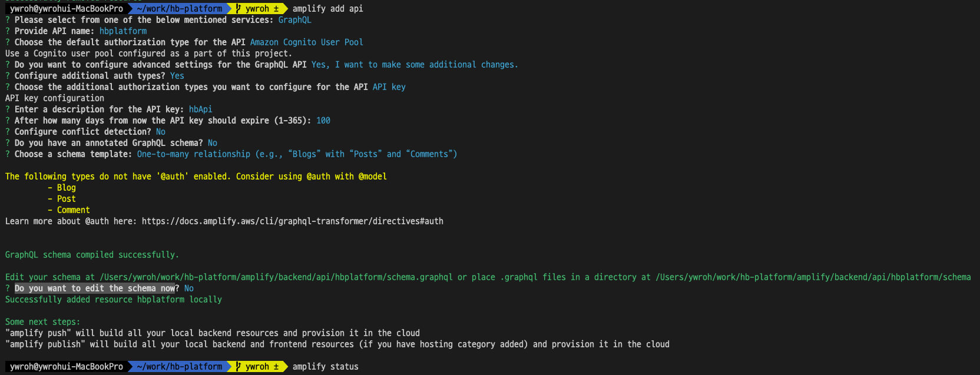Image resolution: width=980 pixels, height=375 pixels.
Task: Click 'ywroh@ywrohui-MacBookPro' in the top prompt
Action: 67,9
